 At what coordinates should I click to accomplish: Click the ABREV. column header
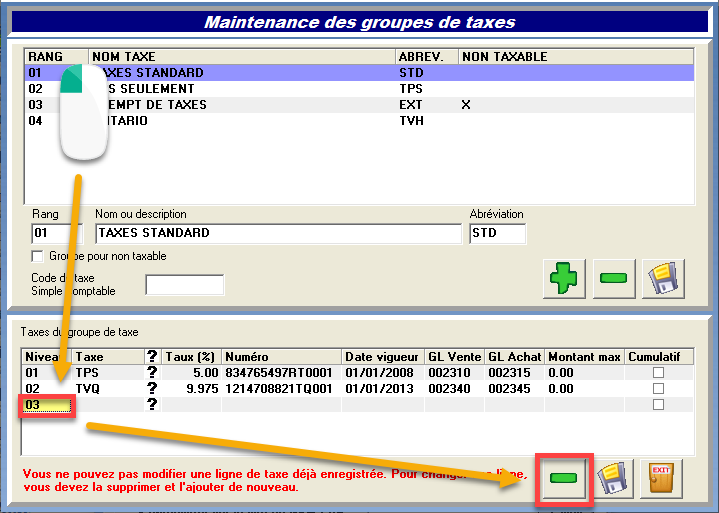[x=427, y=56]
